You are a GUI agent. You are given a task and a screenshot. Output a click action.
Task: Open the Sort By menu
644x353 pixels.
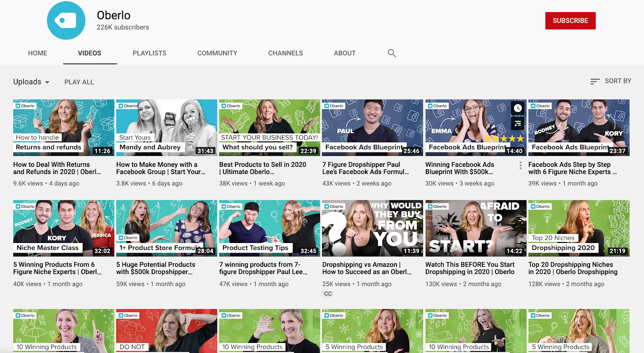pos(611,81)
